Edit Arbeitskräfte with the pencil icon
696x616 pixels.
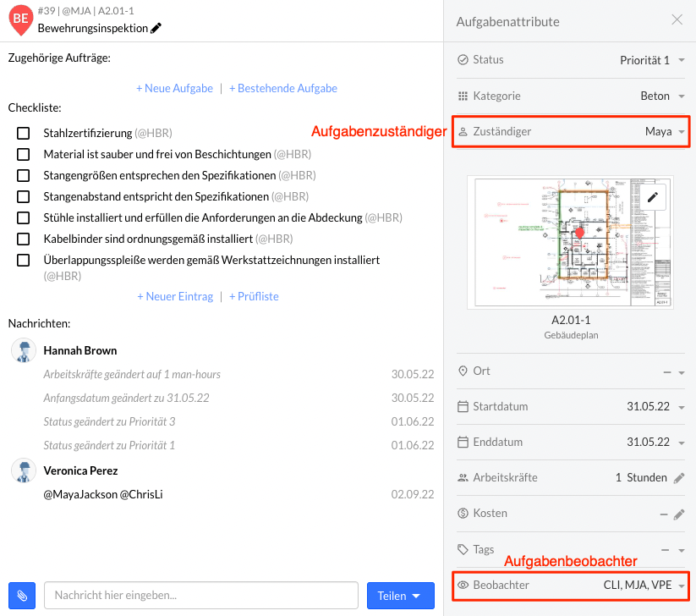tap(679, 478)
